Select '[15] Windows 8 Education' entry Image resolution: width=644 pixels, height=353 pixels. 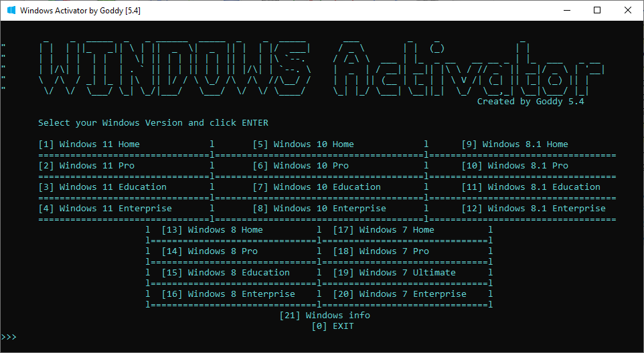click(x=226, y=272)
